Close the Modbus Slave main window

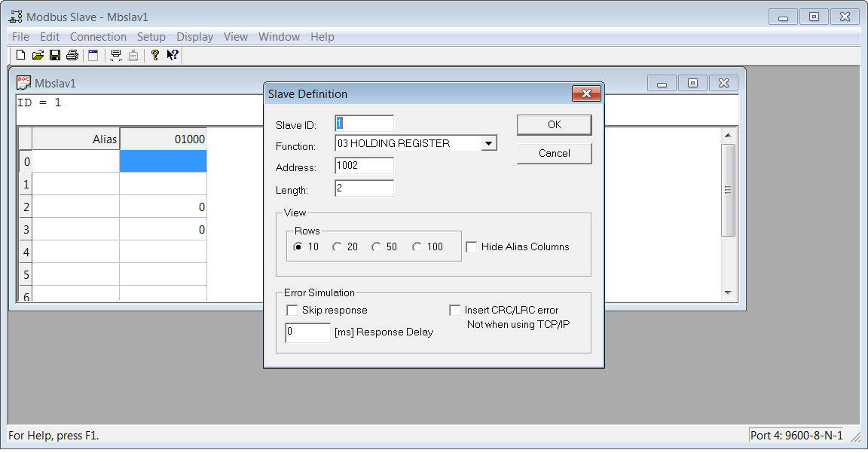point(845,17)
